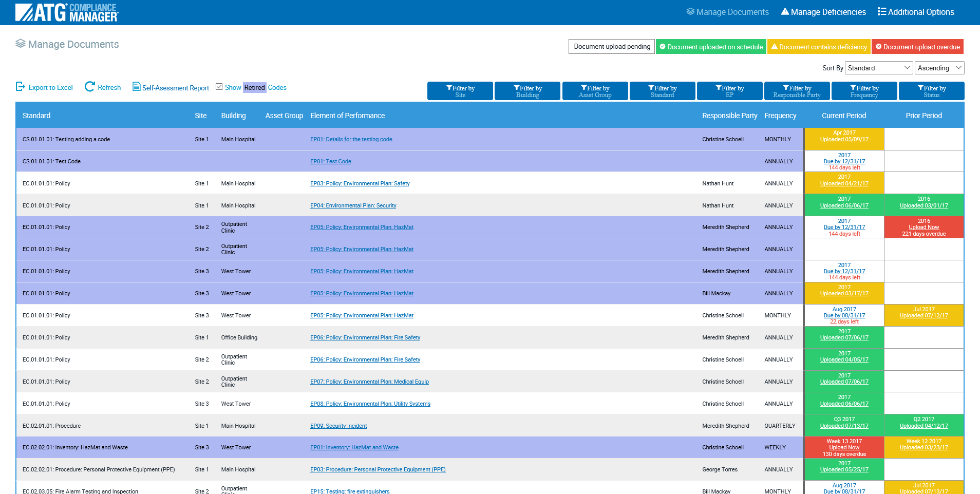Click the Manage Documents stack icon in header

(x=690, y=12)
